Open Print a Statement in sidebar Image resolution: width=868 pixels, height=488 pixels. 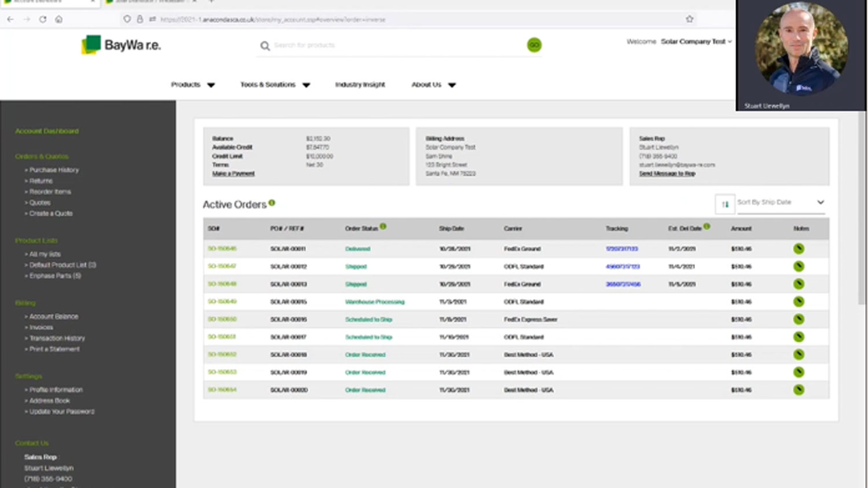[x=54, y=349]
